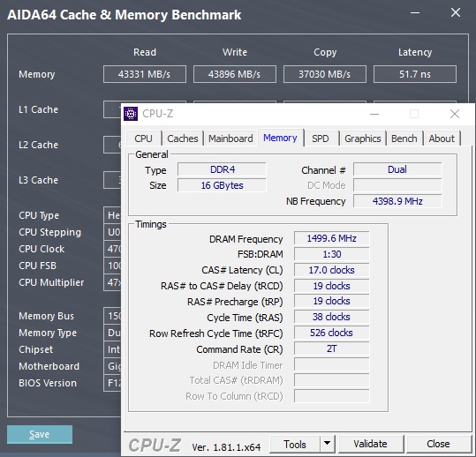The width and height of the screenshot is (476, 457).
Task: Open the Mainboard tab
Action: (x=230, y=139)
